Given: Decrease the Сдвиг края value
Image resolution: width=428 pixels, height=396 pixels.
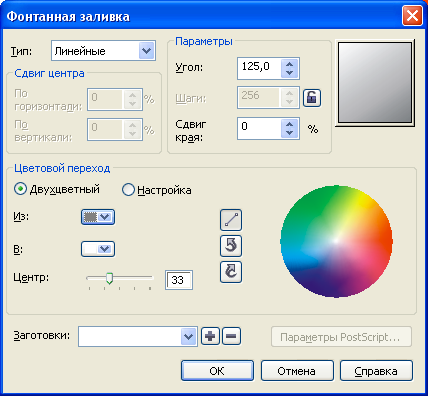Looking at the screenshot, I should (290, 133).
